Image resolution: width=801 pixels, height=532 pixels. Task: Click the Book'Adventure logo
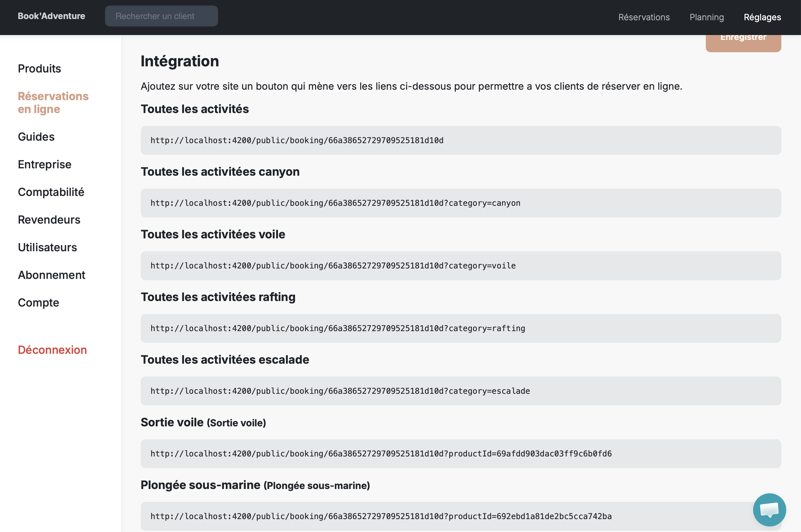pyautogui.click(x=51, y=16)
